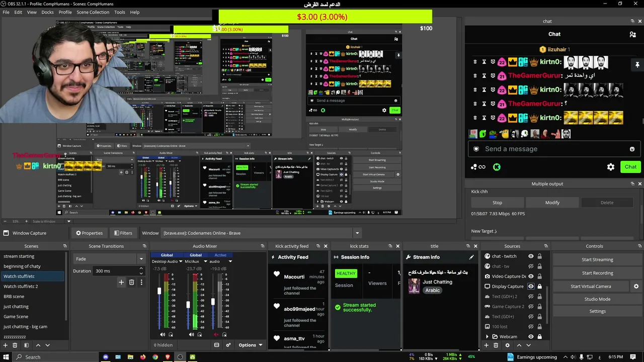Screen dimensions: 644x362
Task: Open source Filters button
Action: coord(123,233)
